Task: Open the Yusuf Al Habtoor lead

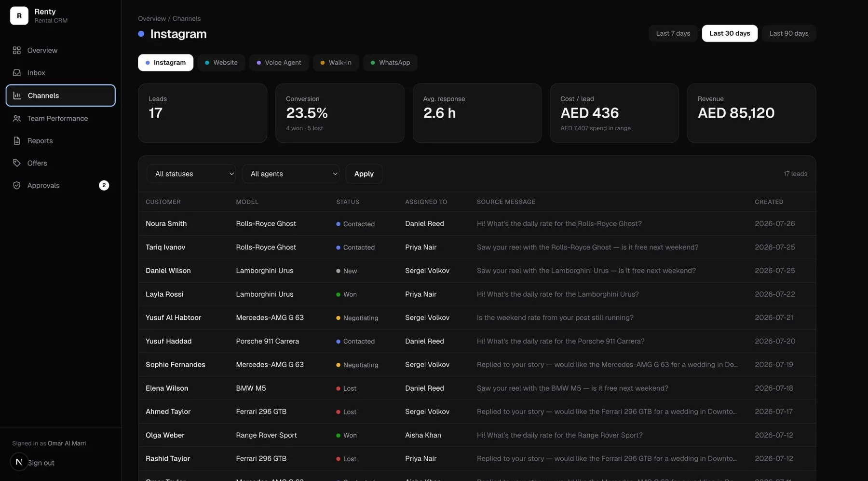Action: 477,317
